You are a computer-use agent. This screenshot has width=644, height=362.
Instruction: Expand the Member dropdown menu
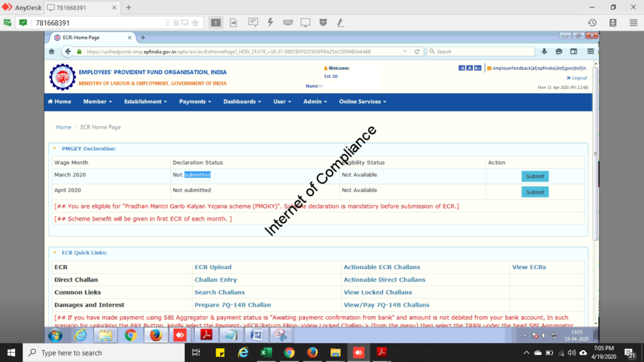(x=97, y=101)
